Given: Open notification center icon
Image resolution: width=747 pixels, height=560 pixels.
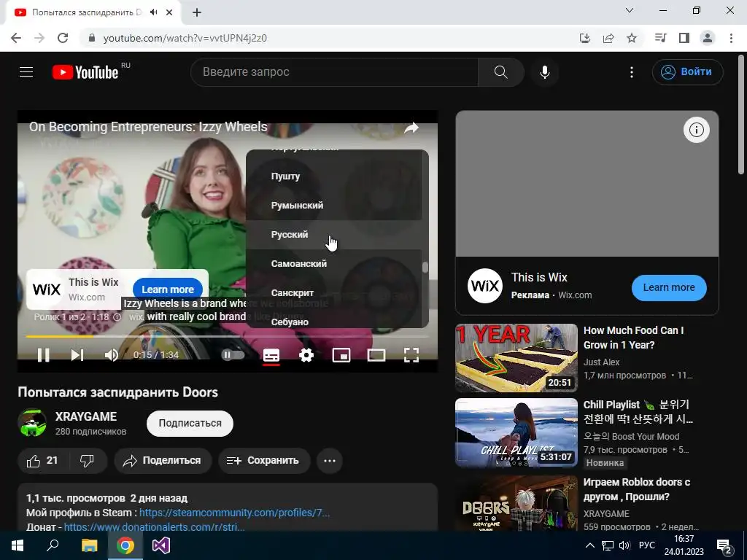Looking at the screenshot, I should click(724, 547).
